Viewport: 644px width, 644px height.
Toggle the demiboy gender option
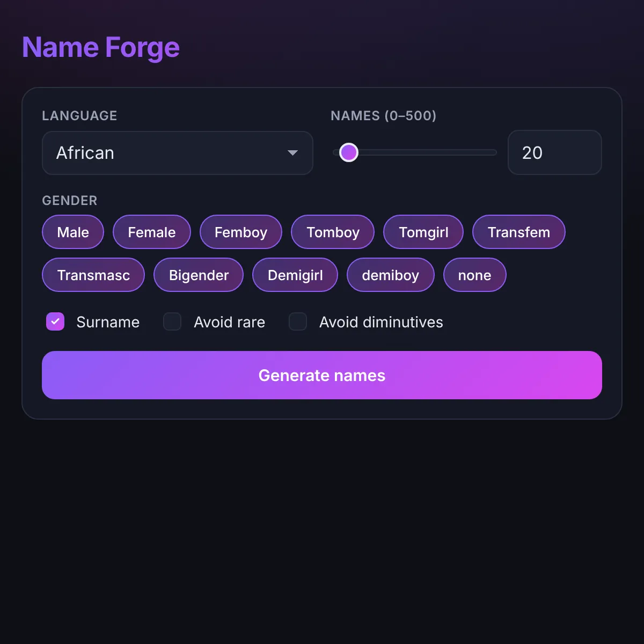[x=391, y=275]
